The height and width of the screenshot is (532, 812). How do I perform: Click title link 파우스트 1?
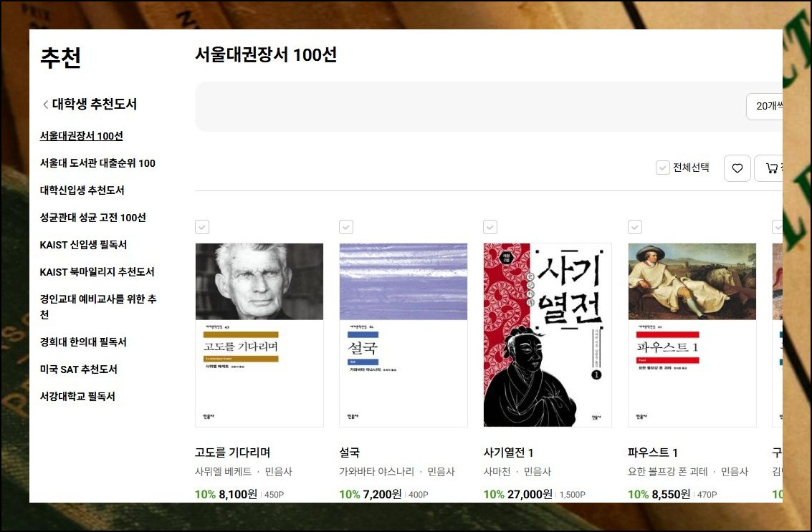click(653, 453)
